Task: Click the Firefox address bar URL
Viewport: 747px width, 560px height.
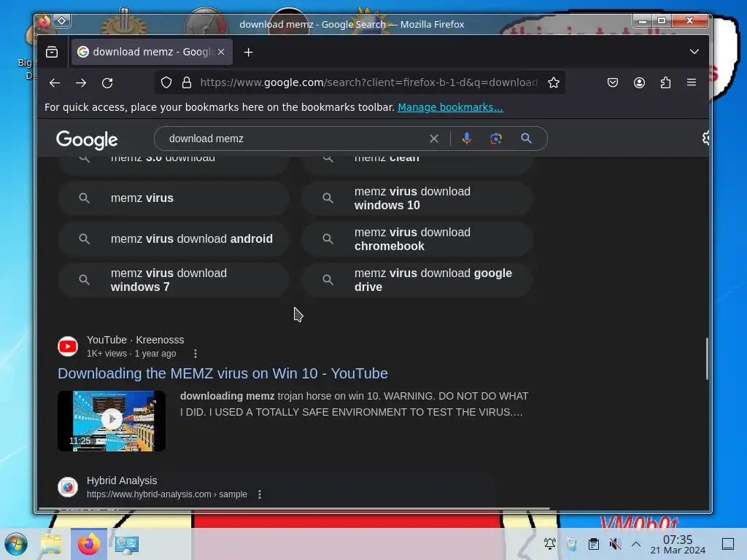Action: pyautogui.click(x=368, y=82)
